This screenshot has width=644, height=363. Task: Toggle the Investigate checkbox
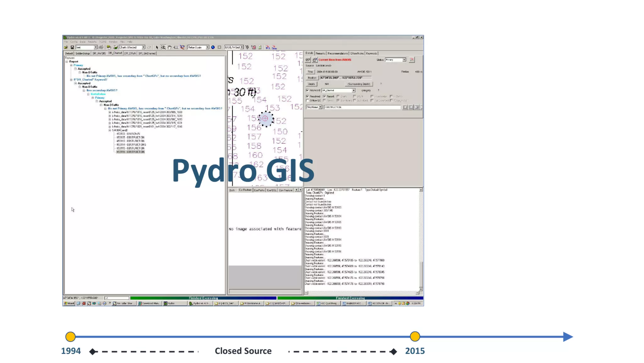pos(372,96)
